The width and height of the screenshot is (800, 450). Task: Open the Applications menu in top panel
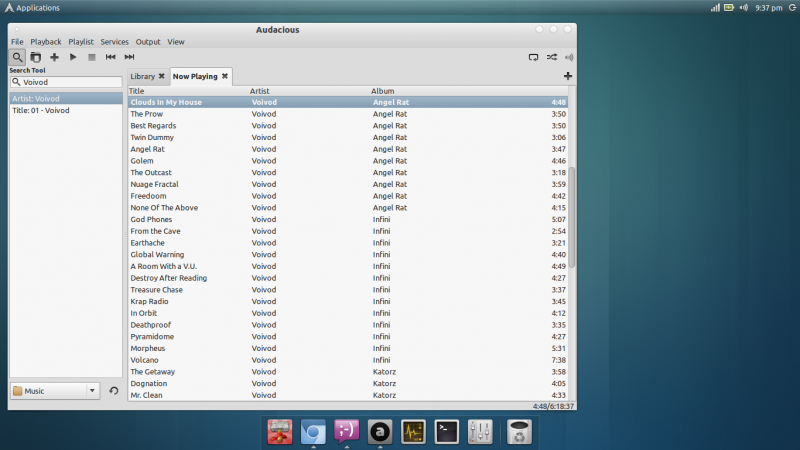32,8
